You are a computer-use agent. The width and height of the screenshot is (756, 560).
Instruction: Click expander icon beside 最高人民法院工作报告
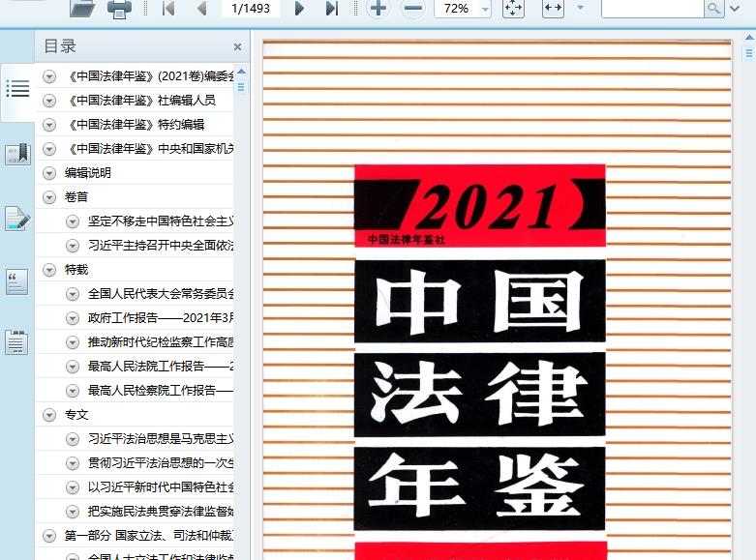coord(73,367)
